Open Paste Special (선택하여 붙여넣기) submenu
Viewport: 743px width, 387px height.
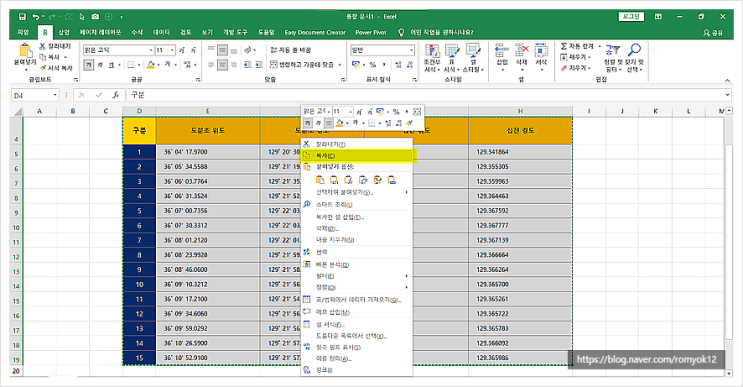click(x=357, y=192)
